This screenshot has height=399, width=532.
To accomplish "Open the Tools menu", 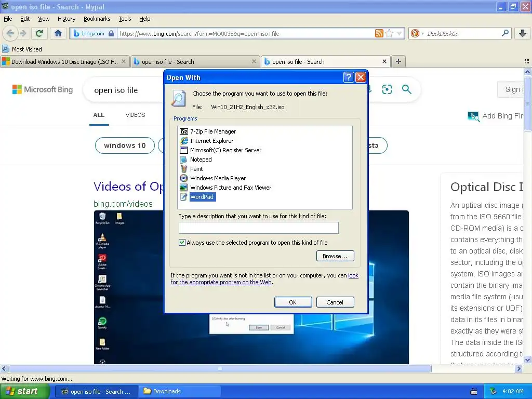I will (x=125, y=19).
